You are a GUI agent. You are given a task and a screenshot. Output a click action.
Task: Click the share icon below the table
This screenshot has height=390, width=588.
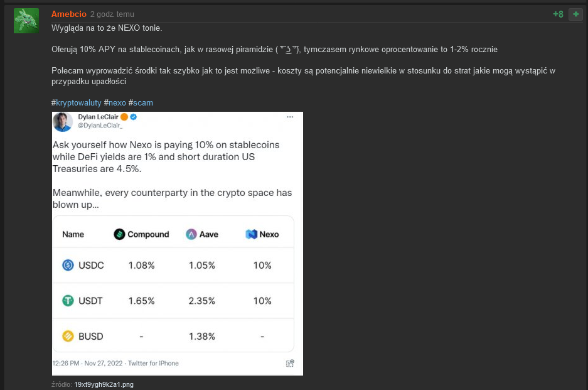pos(290,363)
